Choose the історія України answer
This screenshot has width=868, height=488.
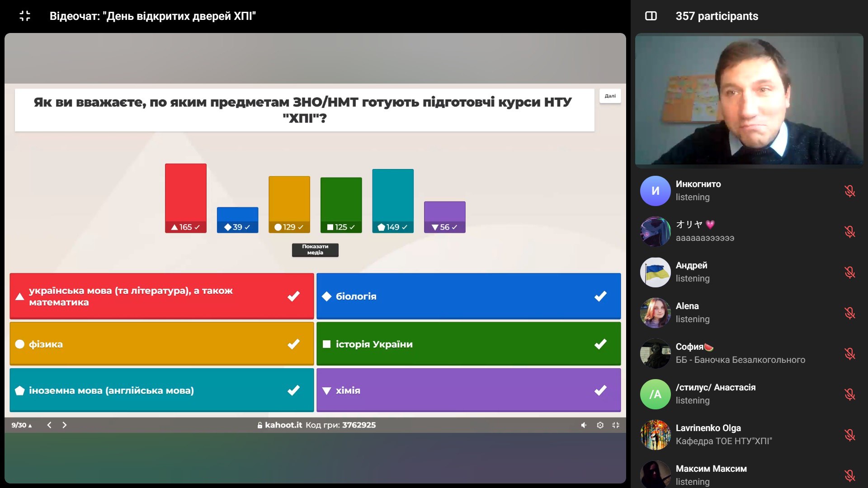click(x=469, y=344)
